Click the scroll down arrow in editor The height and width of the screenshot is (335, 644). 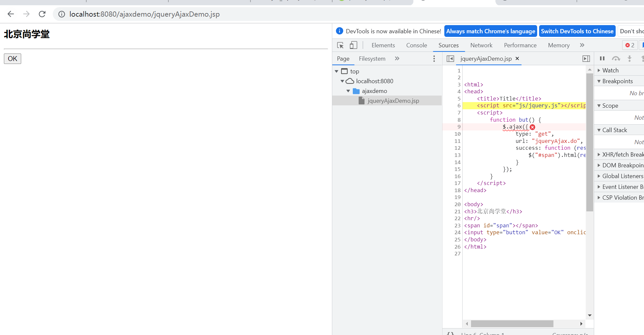click(x=590, y=315)
